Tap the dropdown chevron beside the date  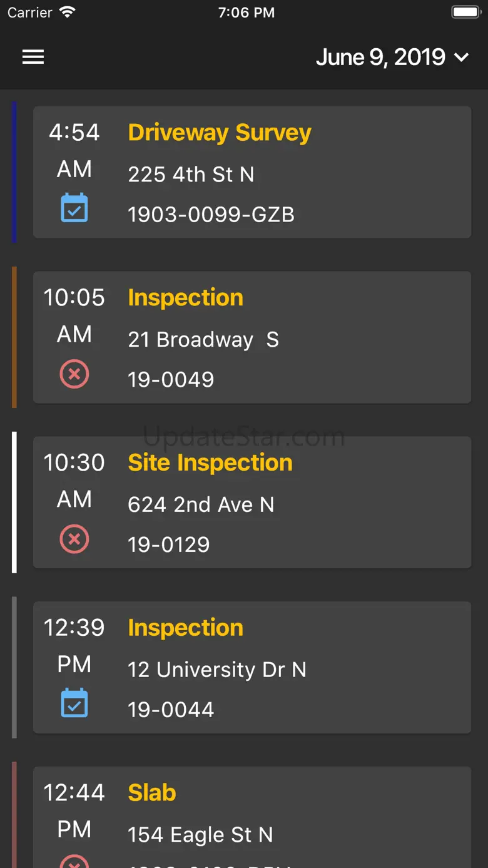461,58
